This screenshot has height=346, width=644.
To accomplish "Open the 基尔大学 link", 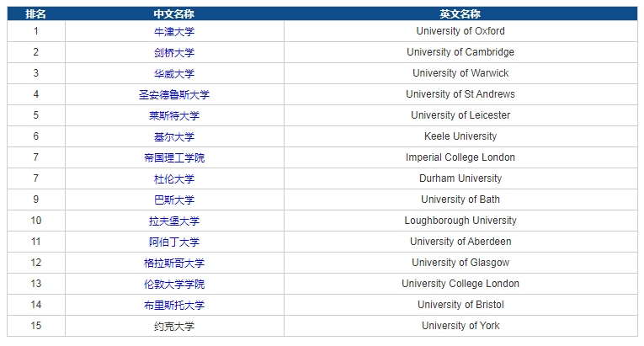I will [174, 136].
